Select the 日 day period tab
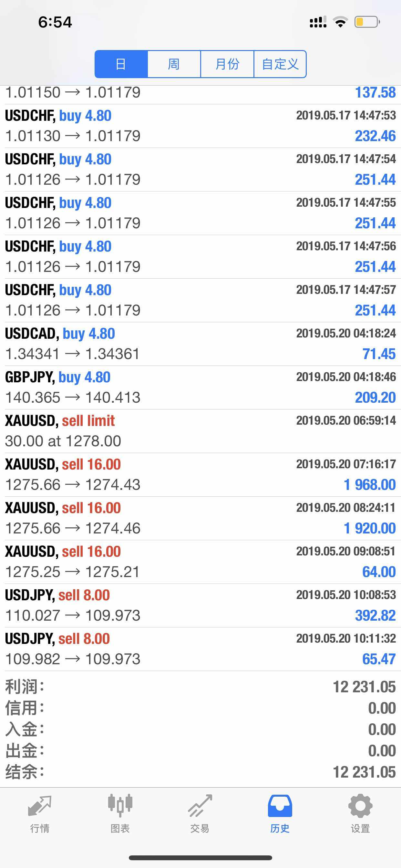The height and width of the screenshot is (868, 401). [x=121, y=64]
